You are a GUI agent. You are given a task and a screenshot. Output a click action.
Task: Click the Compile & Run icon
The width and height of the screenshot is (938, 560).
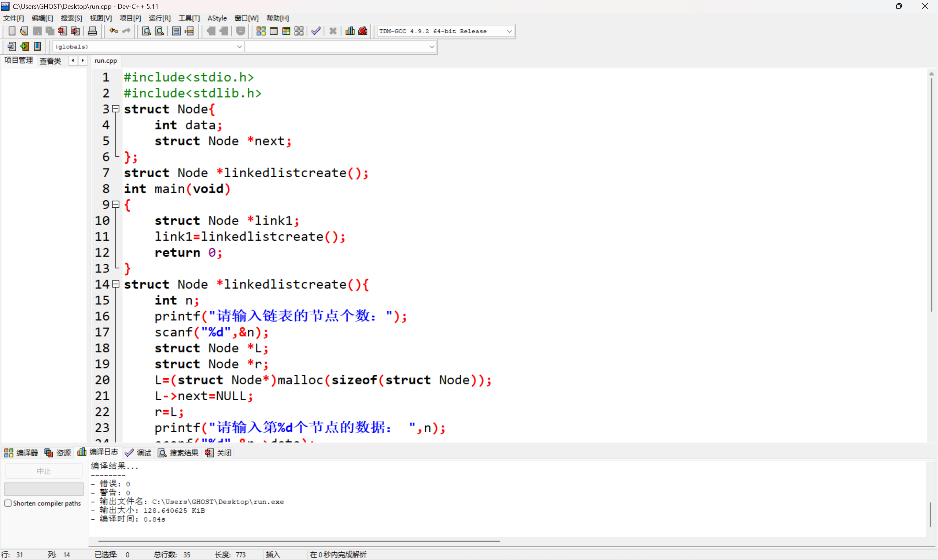(x=286, y=31)
